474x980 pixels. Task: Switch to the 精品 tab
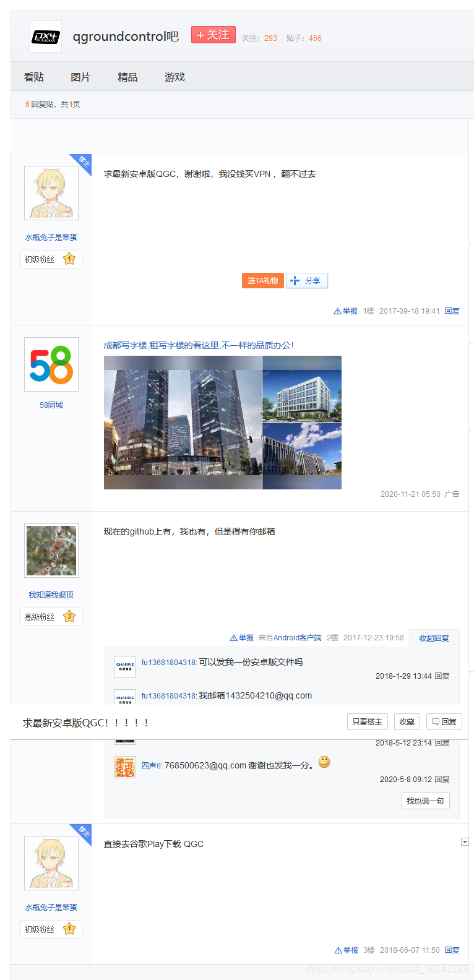pyautogui.click(x=127, y=77)
